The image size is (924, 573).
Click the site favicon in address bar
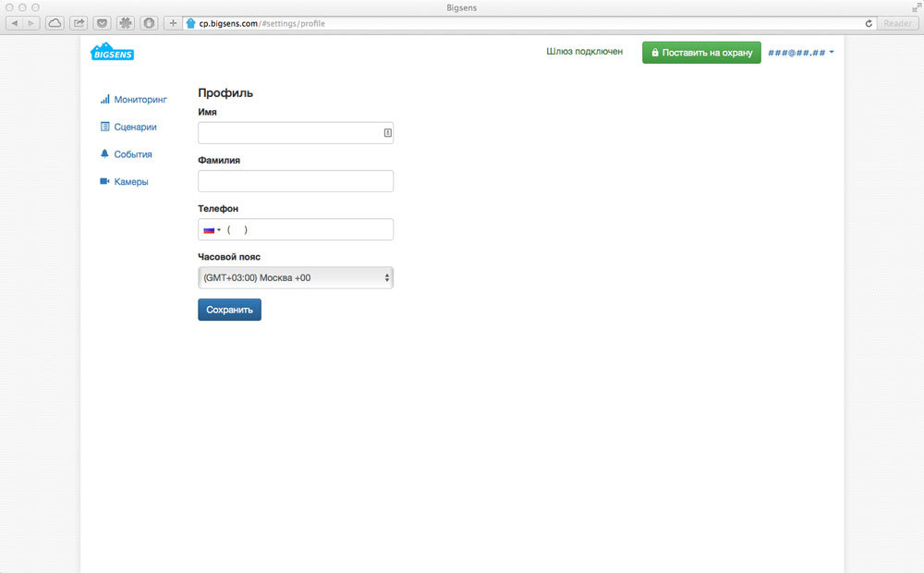click(190, 23)
